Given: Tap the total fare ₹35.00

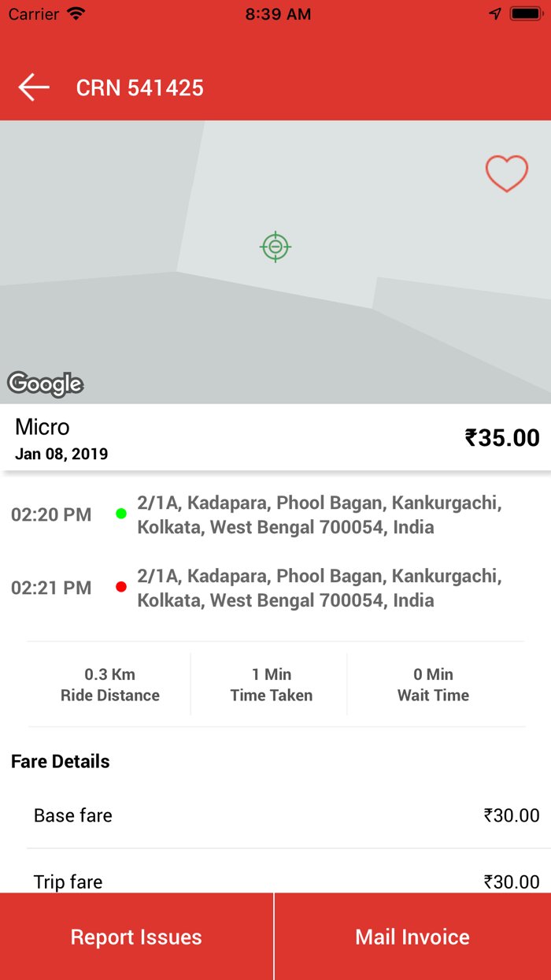Looking at the screenshot, I should point(502,437).
